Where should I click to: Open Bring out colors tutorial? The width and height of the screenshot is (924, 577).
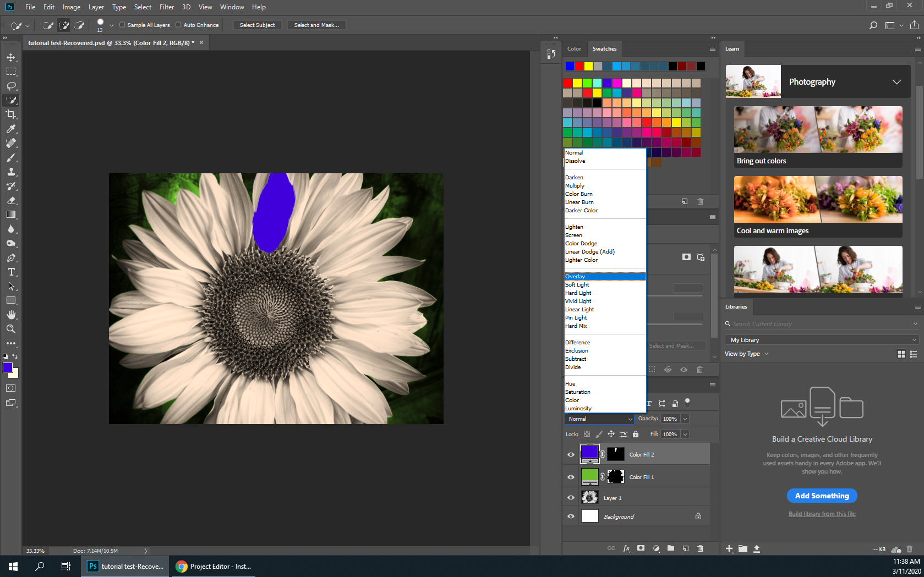click(818, 137)
